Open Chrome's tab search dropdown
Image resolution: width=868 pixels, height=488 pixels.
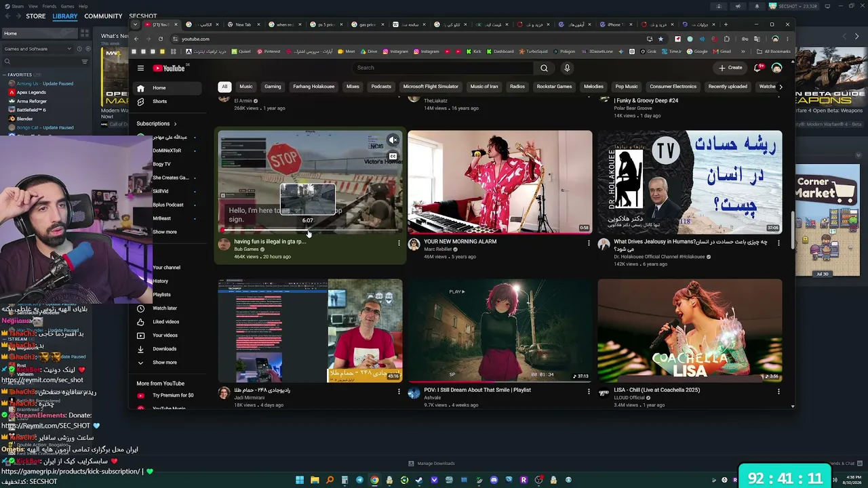(x=135, y=24)
